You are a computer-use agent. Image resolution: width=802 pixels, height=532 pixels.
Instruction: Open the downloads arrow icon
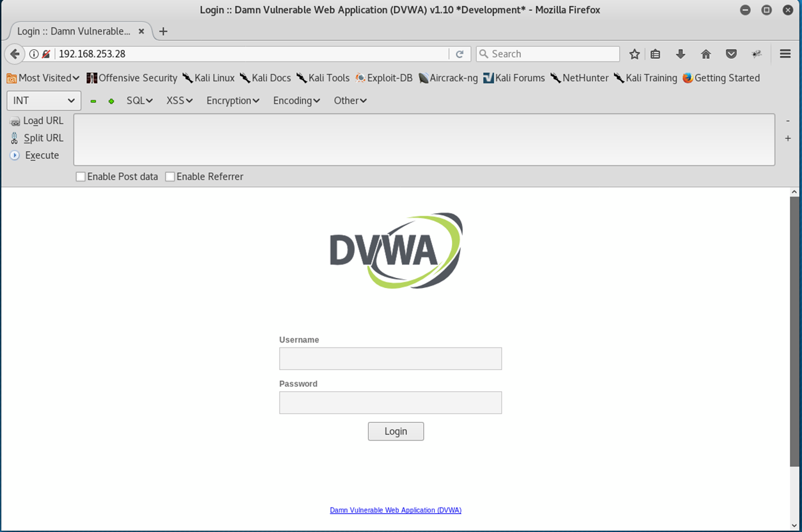(x=680, y=54)
